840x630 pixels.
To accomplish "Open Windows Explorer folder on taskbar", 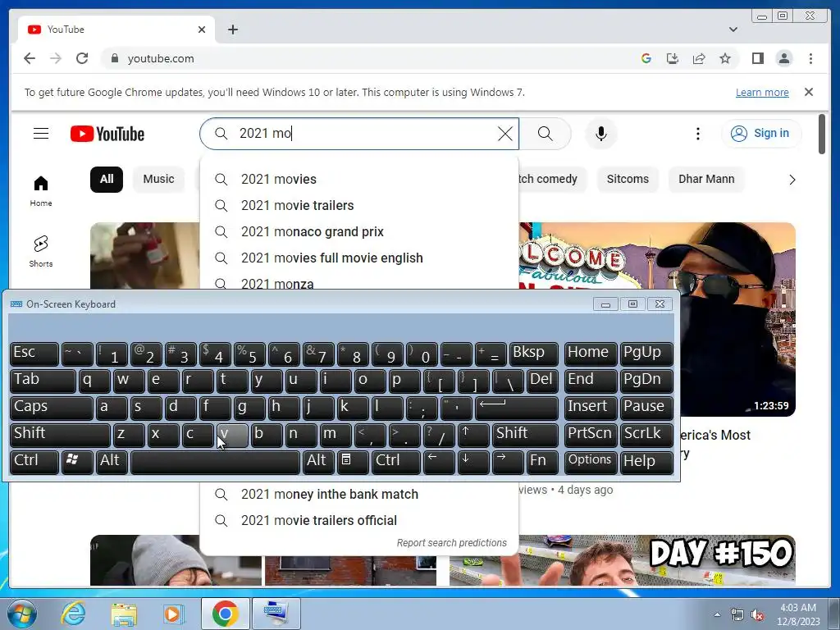I will [124, 614].
